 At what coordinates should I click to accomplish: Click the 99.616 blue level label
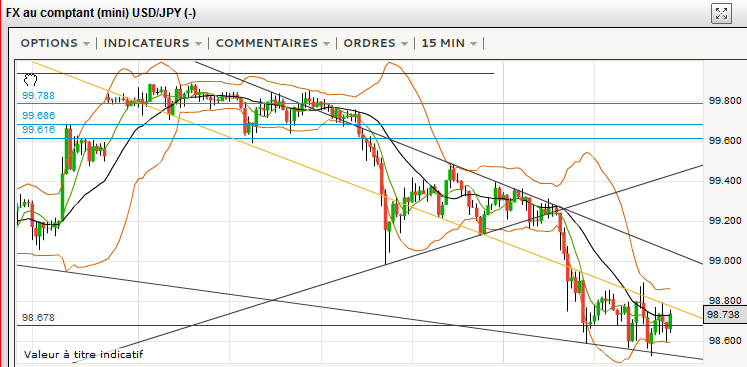(39, 130)
